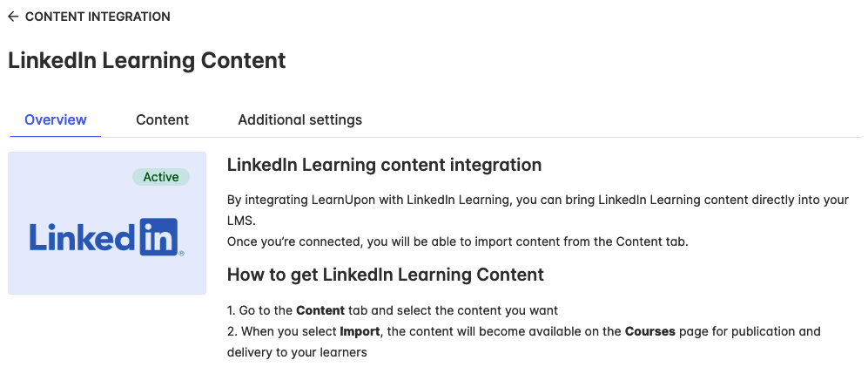Click the 'By integrating LearnUpon' description paragraph
The width and height of the screenshot is (868, 367).
[x=537, y=210]
